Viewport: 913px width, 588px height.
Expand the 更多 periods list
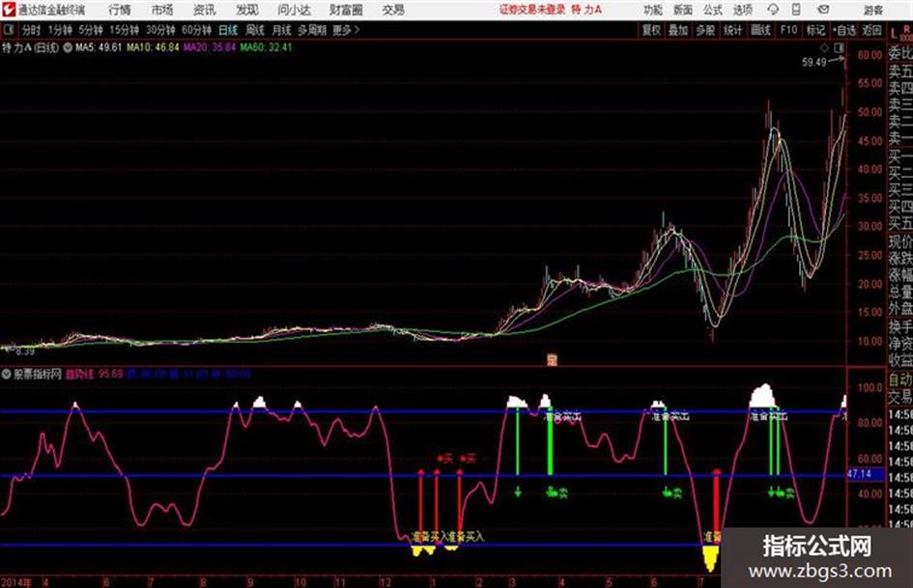[346, 30]
